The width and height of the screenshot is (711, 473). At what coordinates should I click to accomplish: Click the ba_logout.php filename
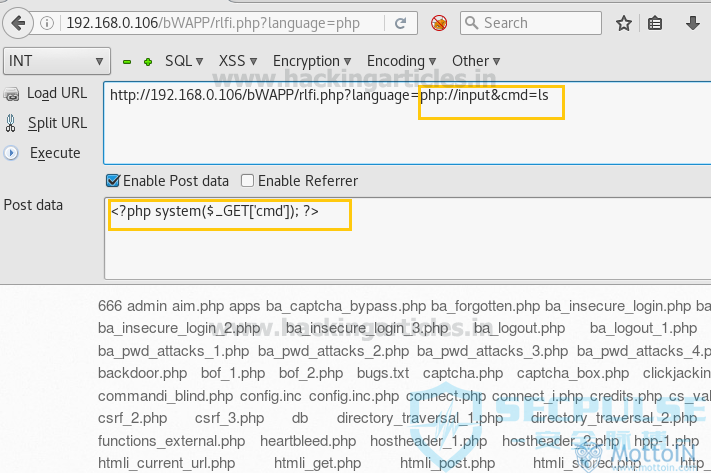(x=519, y=328)
